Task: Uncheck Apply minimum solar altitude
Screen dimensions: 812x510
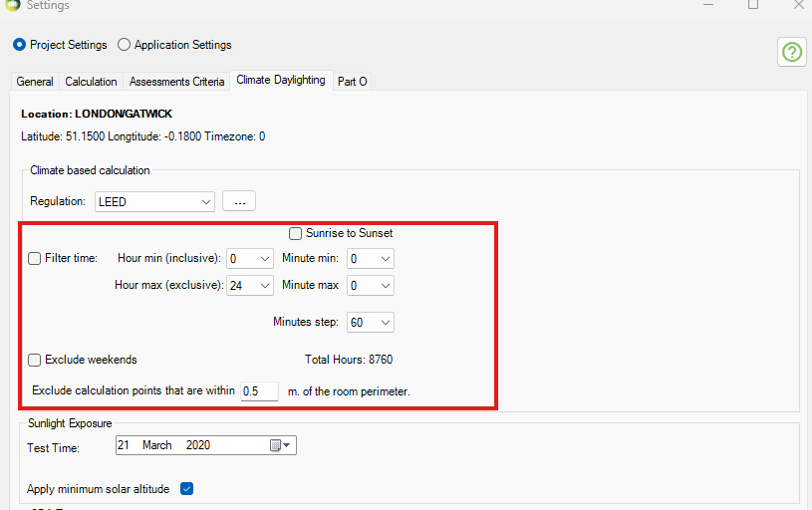Action: click(186, 489)
